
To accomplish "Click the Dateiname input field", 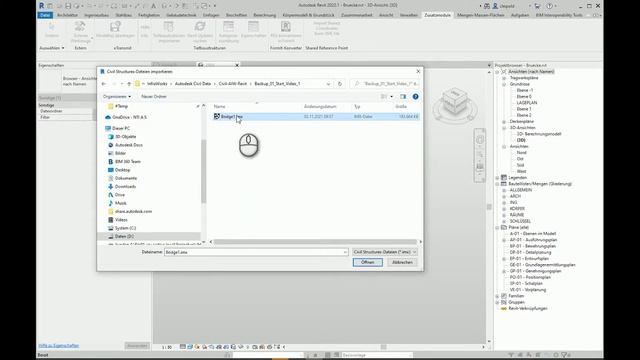I will pyautogui.click(x=256, y=252).
